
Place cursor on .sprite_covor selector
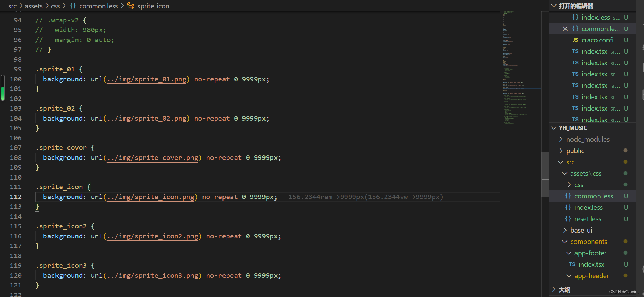tap(61, 147)
